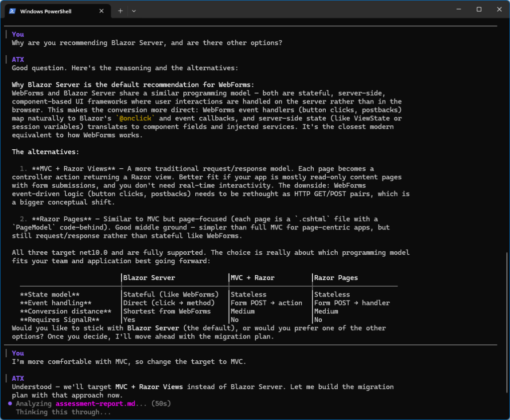Screen dimensions: 510x420
Task: Click the magenta assessment-report.md file name
Action: click(95, 404)
